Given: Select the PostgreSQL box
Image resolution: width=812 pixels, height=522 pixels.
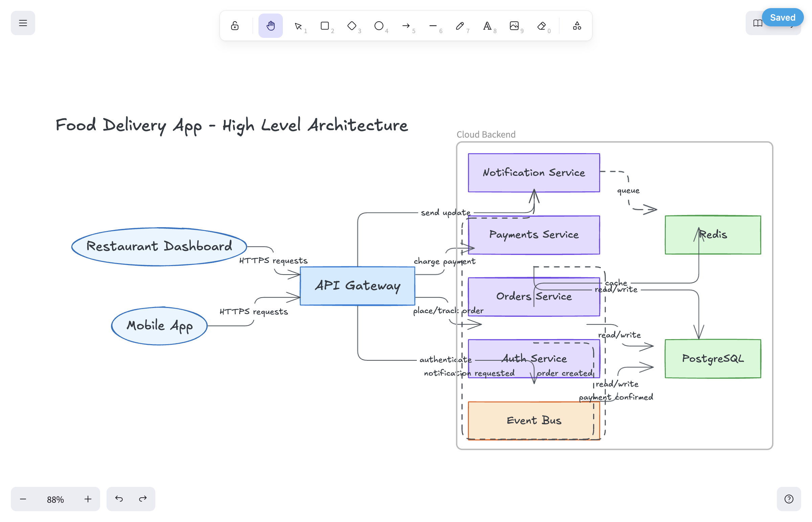Looking at the screenshot, I should 713,359.
